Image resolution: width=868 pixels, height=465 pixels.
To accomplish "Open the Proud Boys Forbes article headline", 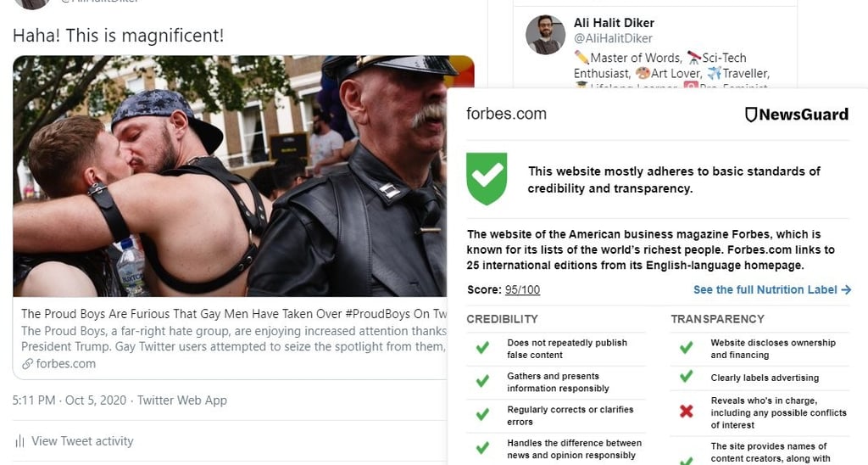I will (234, 314).
